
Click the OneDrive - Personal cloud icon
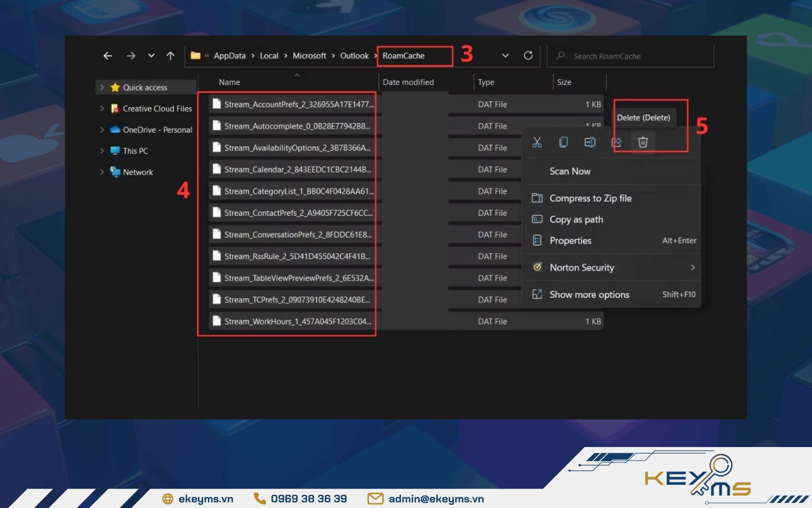click(x=114, y=130)
